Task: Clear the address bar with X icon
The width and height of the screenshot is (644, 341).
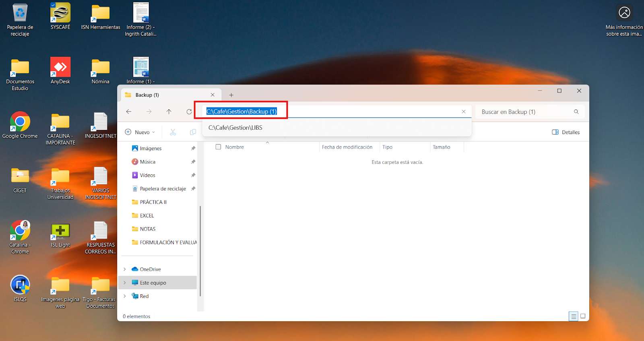Action: tap(464, 112)
